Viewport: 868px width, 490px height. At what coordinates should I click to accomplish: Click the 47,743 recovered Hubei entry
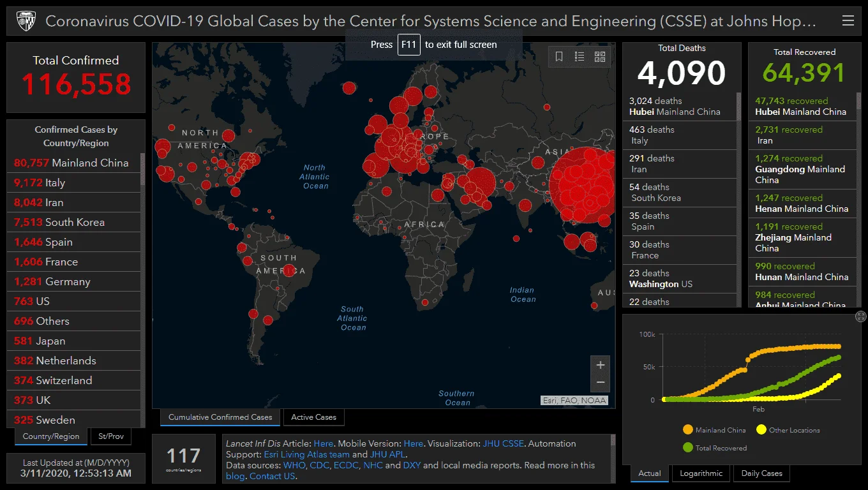pyautogui.click(x=802, y=107)
